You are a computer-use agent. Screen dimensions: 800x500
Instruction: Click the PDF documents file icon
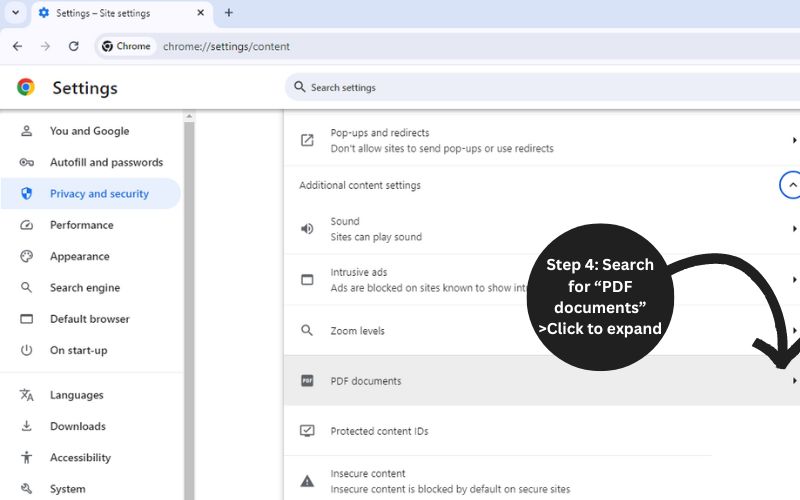pos(307,381)
